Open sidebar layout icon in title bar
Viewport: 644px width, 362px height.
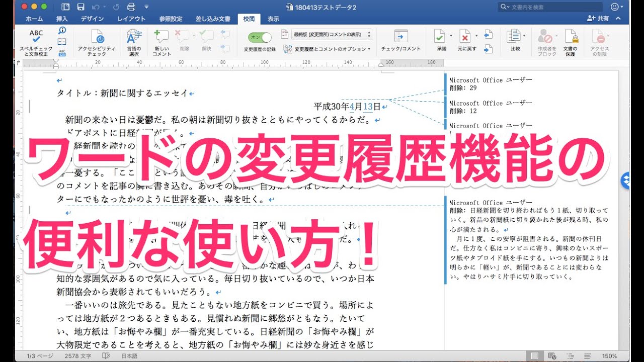(66, 7)
